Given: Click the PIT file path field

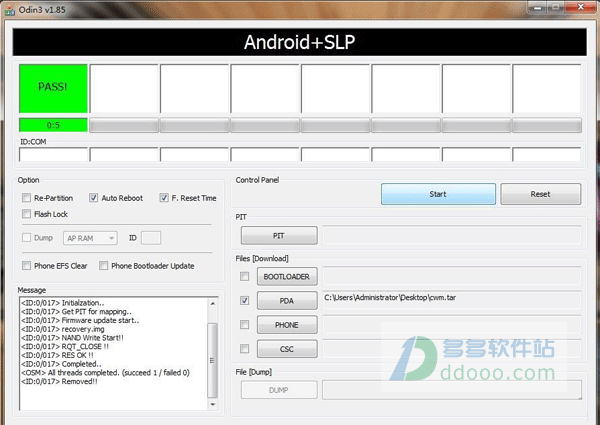Looking at the screenshot, I should click(x=452, y=235).
